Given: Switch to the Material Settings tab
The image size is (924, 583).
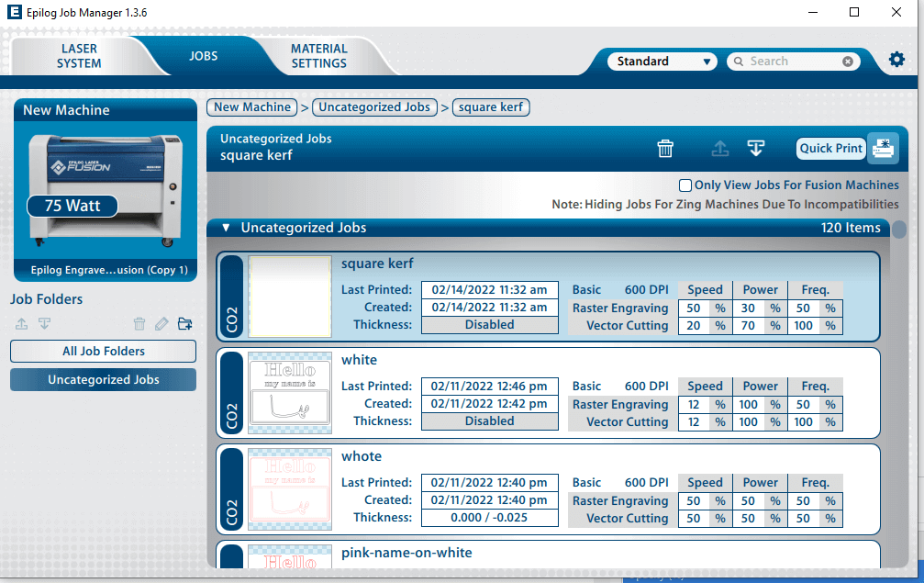Looking at the screenshot, I should (x=318, y=56).
